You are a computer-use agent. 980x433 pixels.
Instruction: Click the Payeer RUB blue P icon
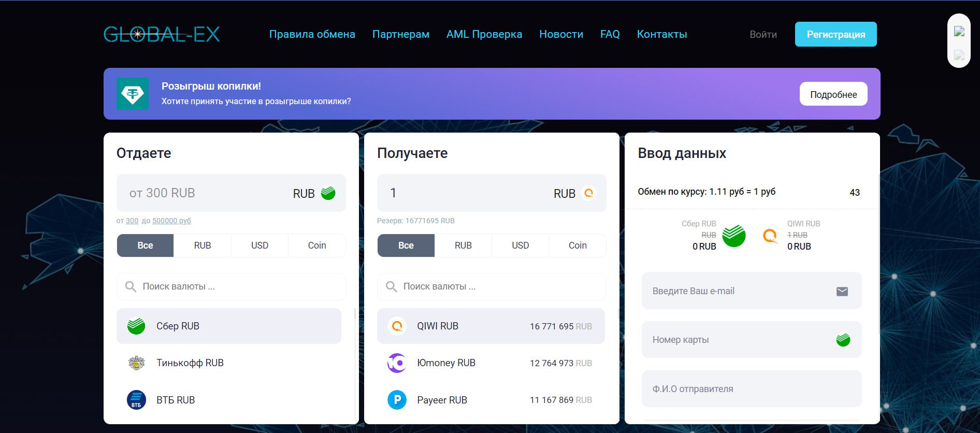[397, 400]
